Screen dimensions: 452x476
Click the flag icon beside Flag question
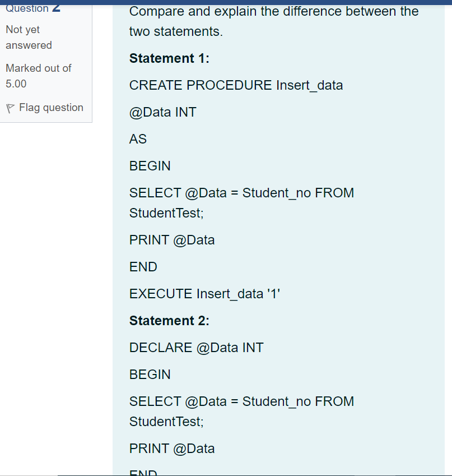click(x=10, y=107)
